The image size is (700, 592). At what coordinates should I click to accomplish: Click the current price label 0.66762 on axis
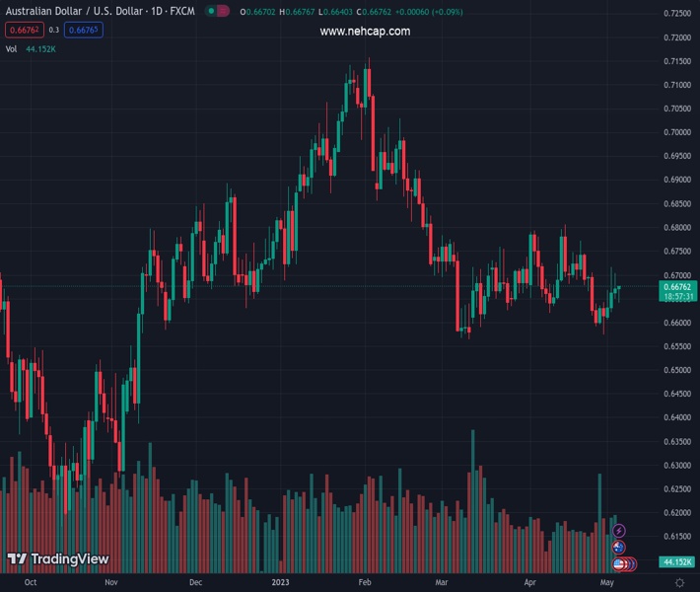point(675,286)
